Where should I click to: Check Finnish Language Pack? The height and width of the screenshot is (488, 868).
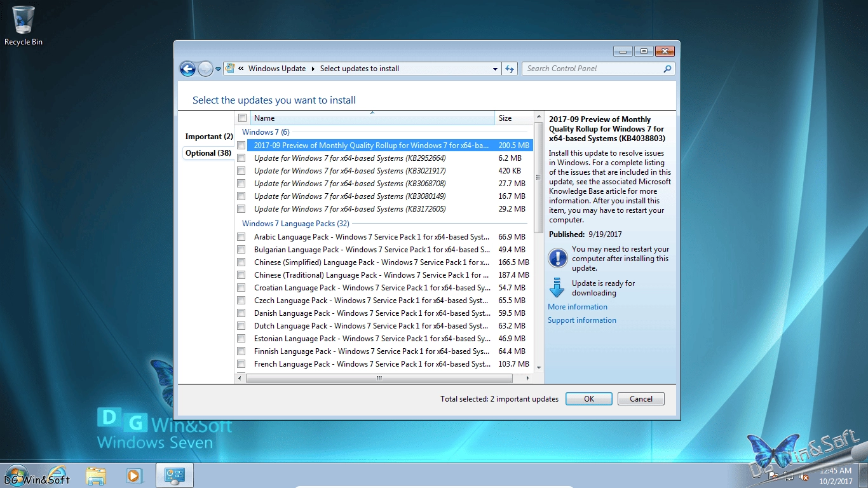[x=241, y=351]
